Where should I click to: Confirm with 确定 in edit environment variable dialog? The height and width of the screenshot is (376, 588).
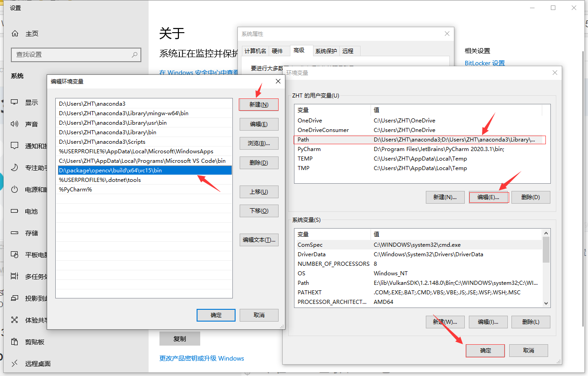216,315
